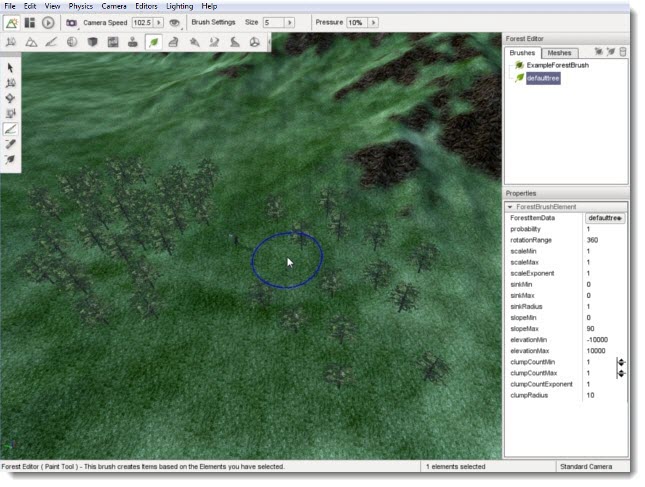Choose the forest Paint tool
Image resolution: width=645 pixels, height=487 pixels.
10,129
